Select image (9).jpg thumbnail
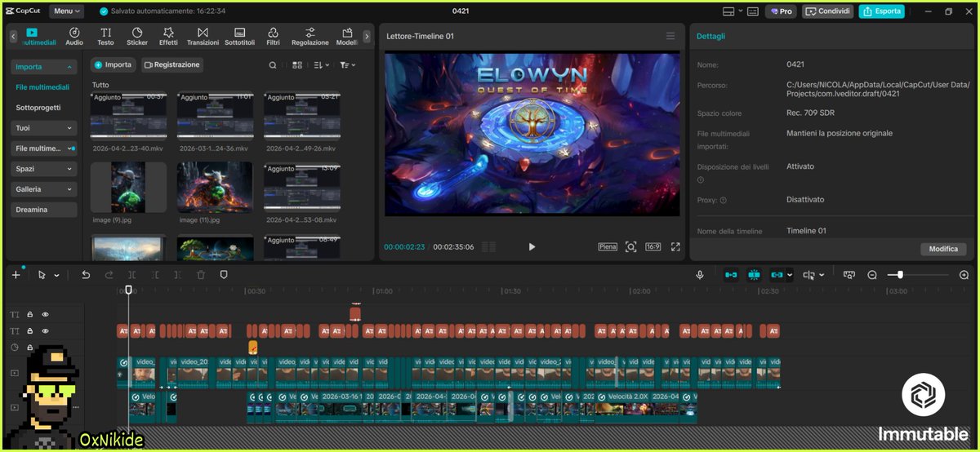Viewport: 980px width, 452px height. [x=128, y=188]
